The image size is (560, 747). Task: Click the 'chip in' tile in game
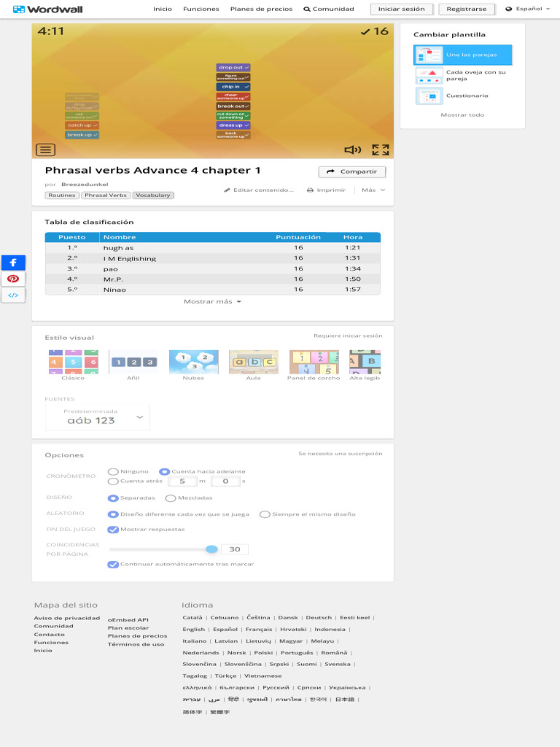click(x=233, y=87)
